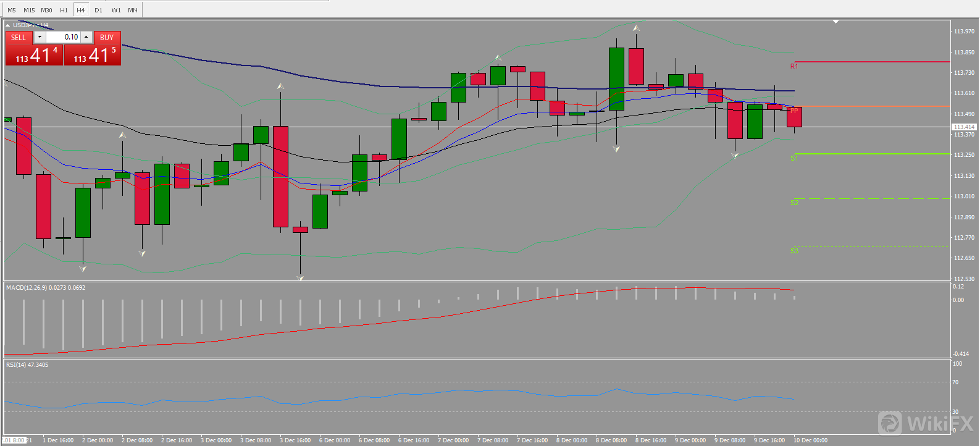Screen dimensions: 980x446
Task: Switch to the H1 timeframe
Action: 64,10
